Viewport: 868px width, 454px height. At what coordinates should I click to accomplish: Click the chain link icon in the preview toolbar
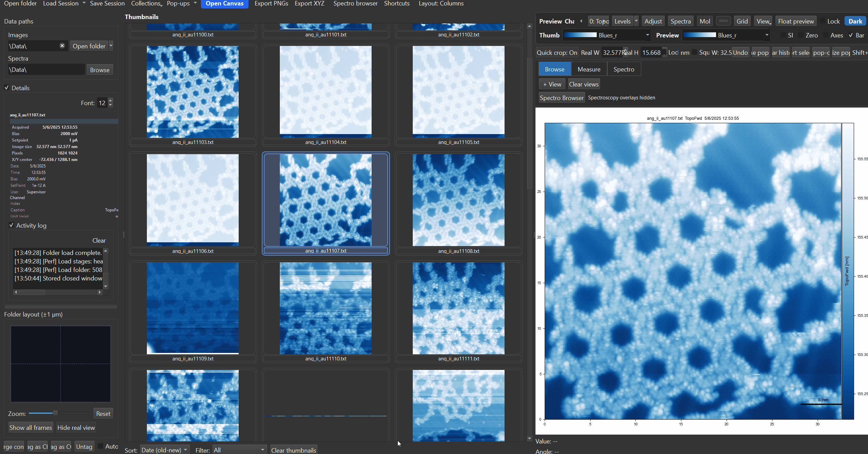point(724,21)
